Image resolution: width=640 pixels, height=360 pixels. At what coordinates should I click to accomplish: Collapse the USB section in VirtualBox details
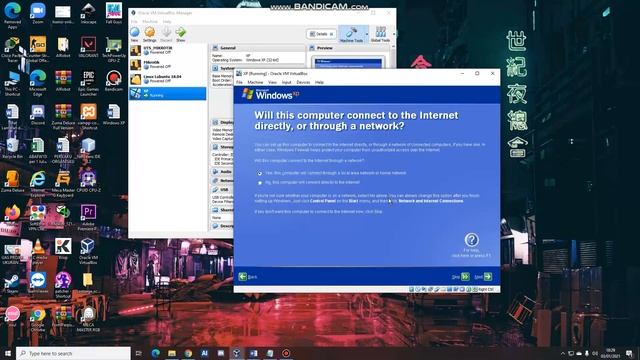point(222,190)
